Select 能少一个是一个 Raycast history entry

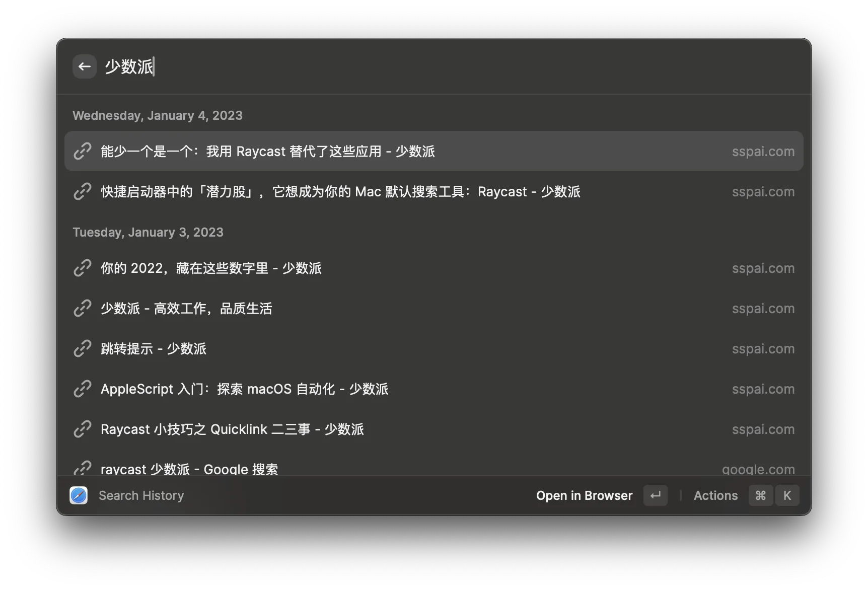(267, 152)
